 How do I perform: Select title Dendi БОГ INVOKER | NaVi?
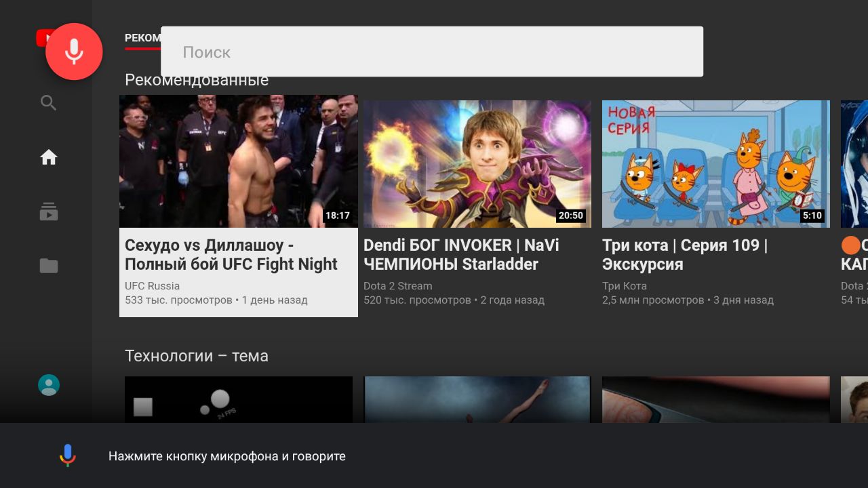pyautogui.click(x=461, y=255)
